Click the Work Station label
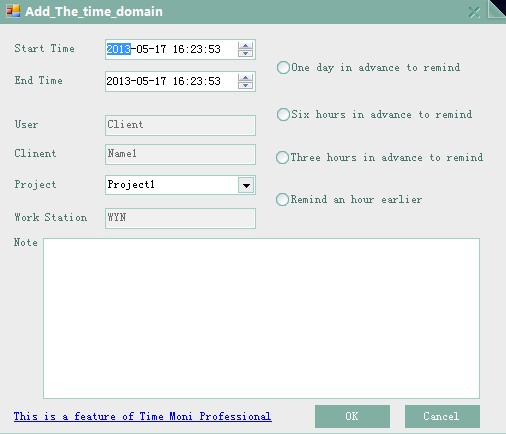This screenshot has width=506, height=434. click(51, 217)
